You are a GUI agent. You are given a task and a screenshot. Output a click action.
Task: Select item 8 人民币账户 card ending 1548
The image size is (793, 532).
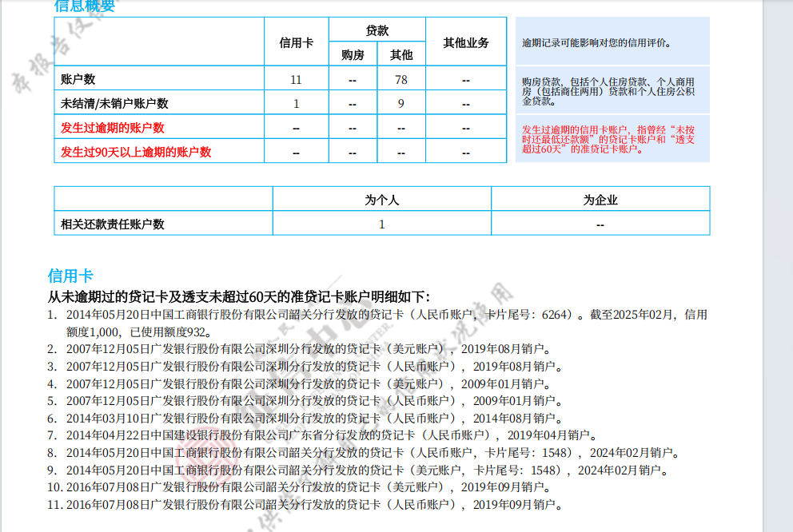[x=364, y=453]
